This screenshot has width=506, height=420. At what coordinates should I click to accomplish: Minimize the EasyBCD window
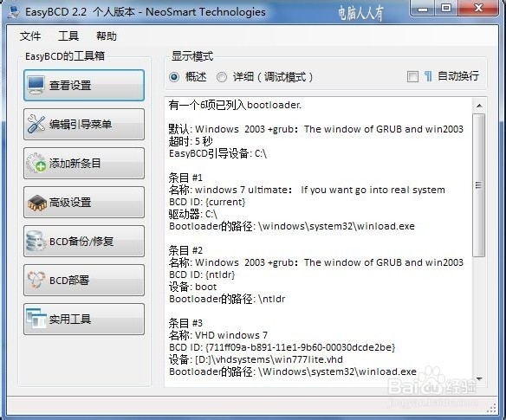423,9
